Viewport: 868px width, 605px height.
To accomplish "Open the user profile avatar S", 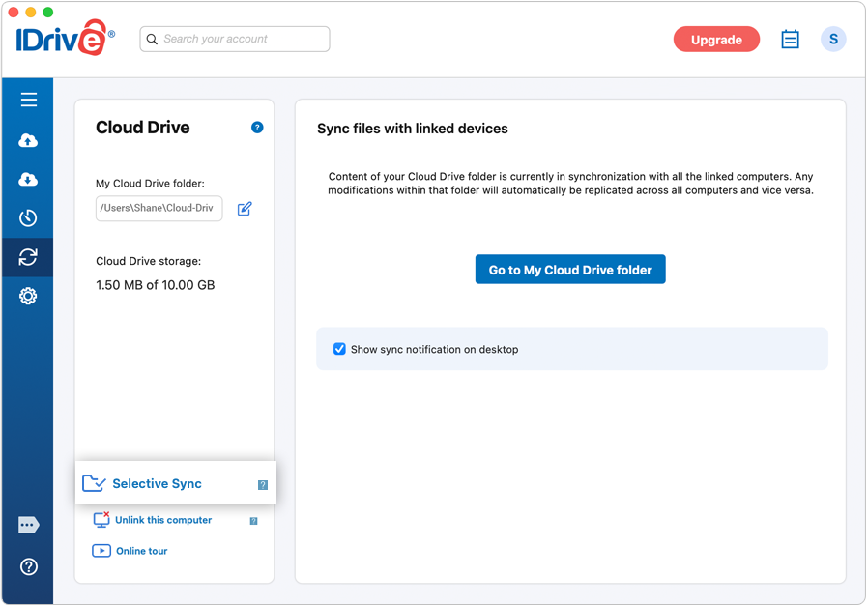I will click(833, 40).
